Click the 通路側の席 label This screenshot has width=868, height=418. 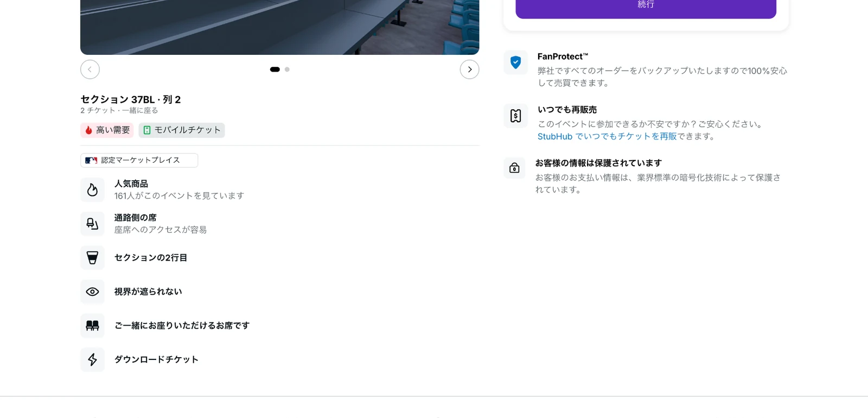[x=135, y=218]
